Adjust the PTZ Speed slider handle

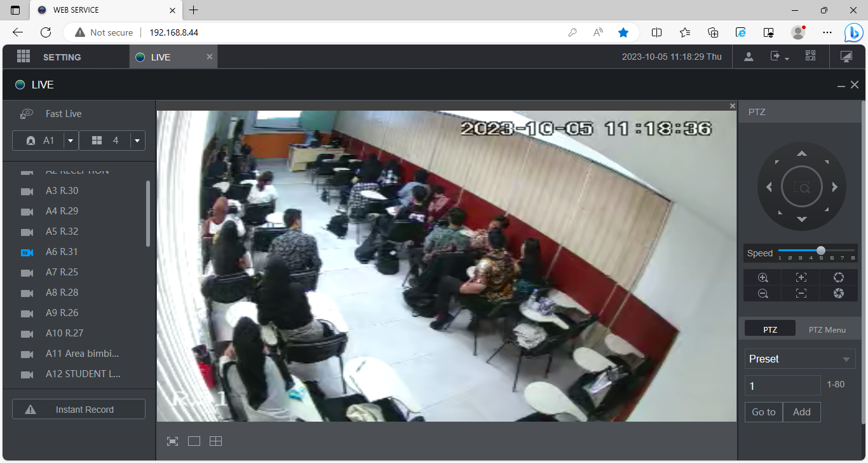(821, 251)
